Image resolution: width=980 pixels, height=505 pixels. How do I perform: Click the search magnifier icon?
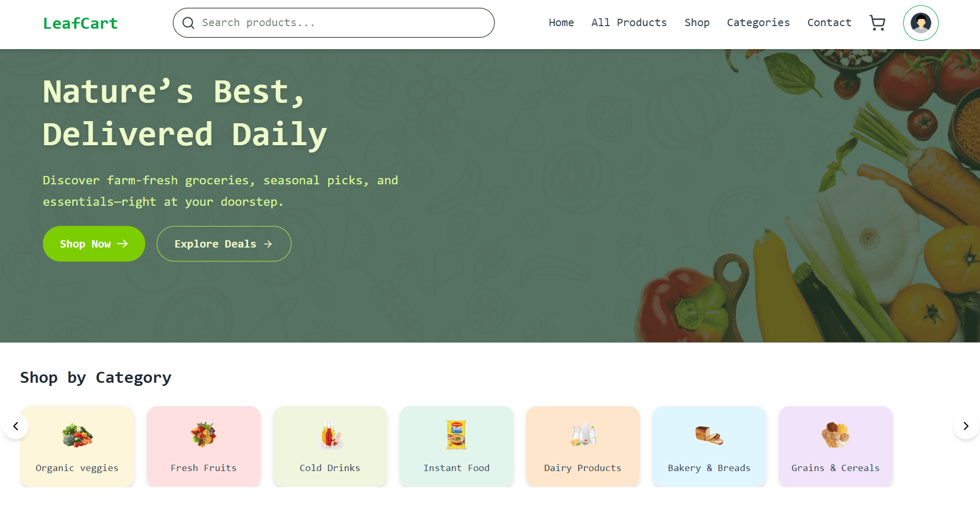(x=189, y=22)
